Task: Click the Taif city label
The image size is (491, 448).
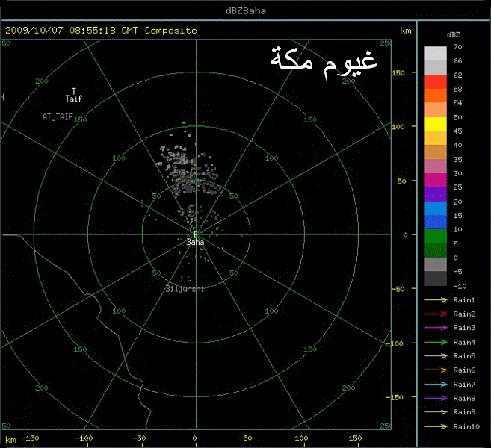Action: coord(73,99)
